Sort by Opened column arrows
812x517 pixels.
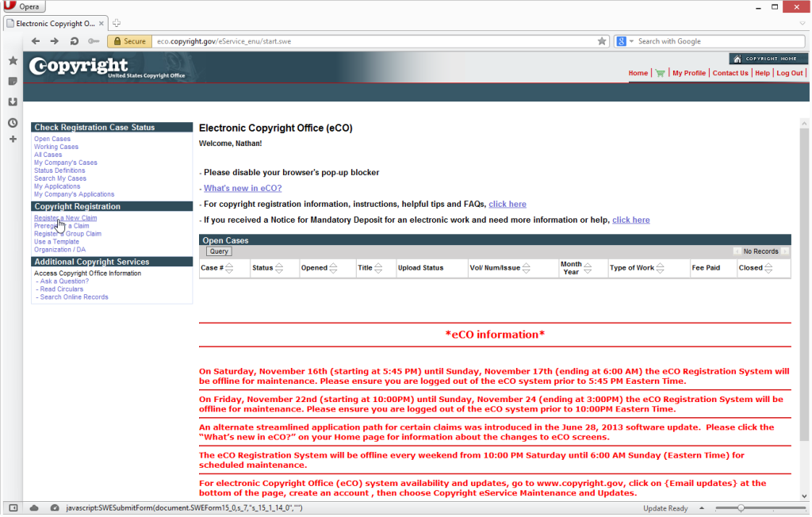(x=334, y=268)
